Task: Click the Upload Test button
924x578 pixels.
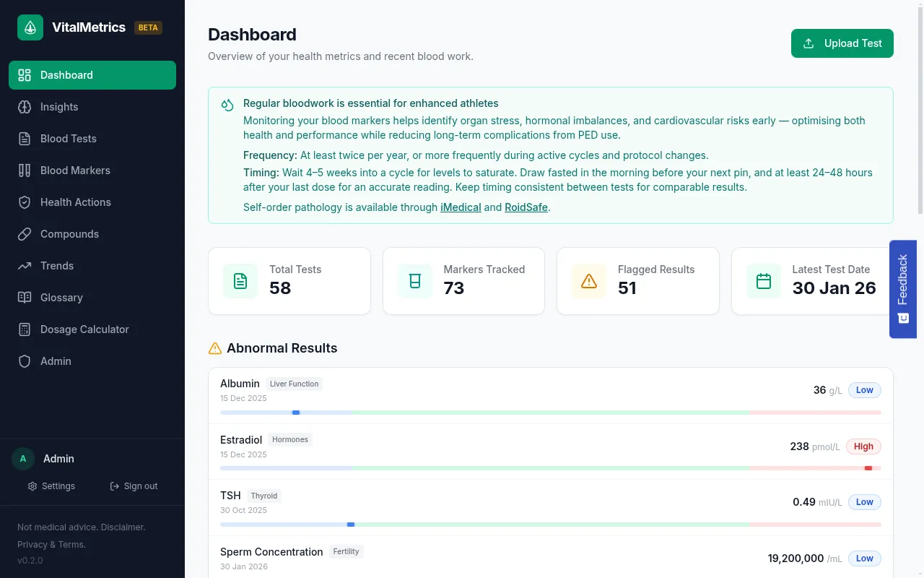Action: click(842, 43)
